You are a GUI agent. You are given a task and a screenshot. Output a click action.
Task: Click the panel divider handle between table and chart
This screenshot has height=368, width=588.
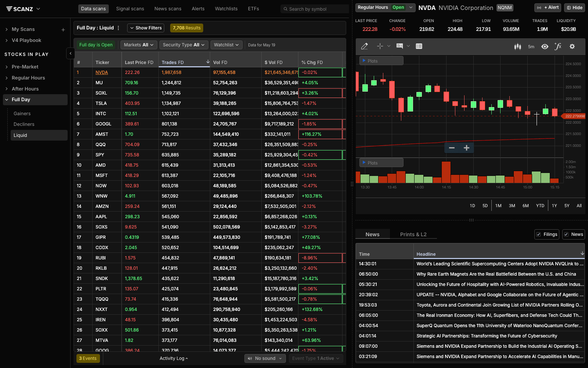[x=352, y=184]
